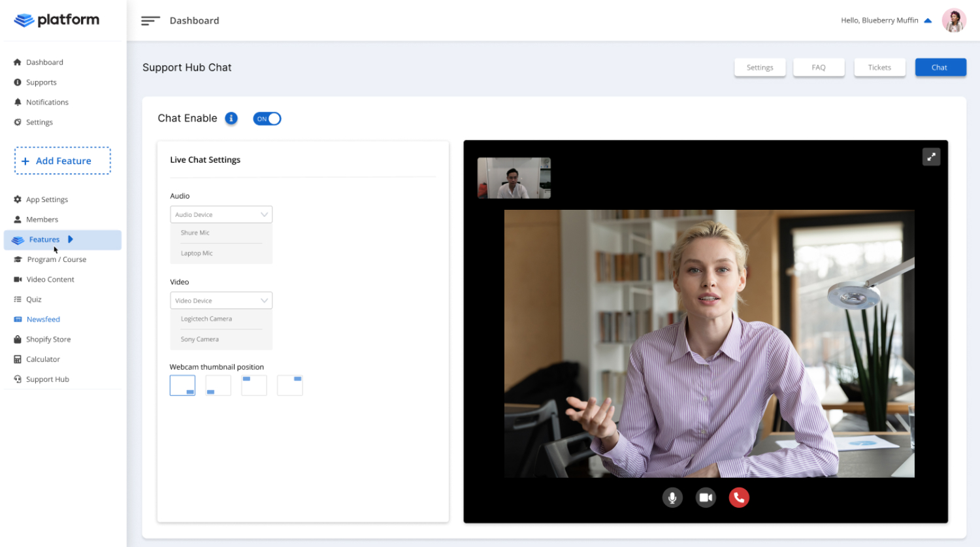Screen dimensions: 980x547
Task: Click the user profile avatar
Action: click(x=953, y=20)
